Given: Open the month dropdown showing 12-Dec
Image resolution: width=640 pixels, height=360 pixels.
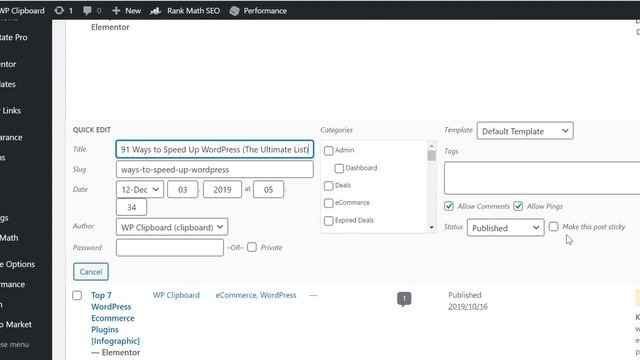Looking at the screenshot, I should pos(140,189).
